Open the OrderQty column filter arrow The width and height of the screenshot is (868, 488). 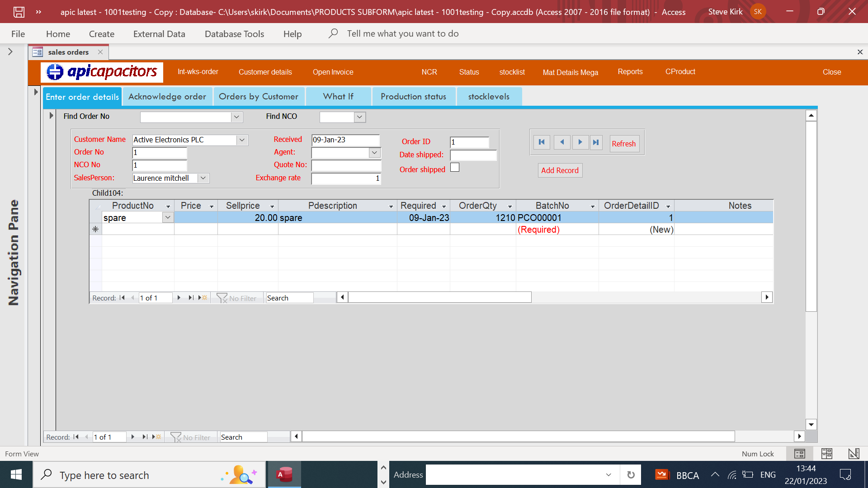point(510,206)
